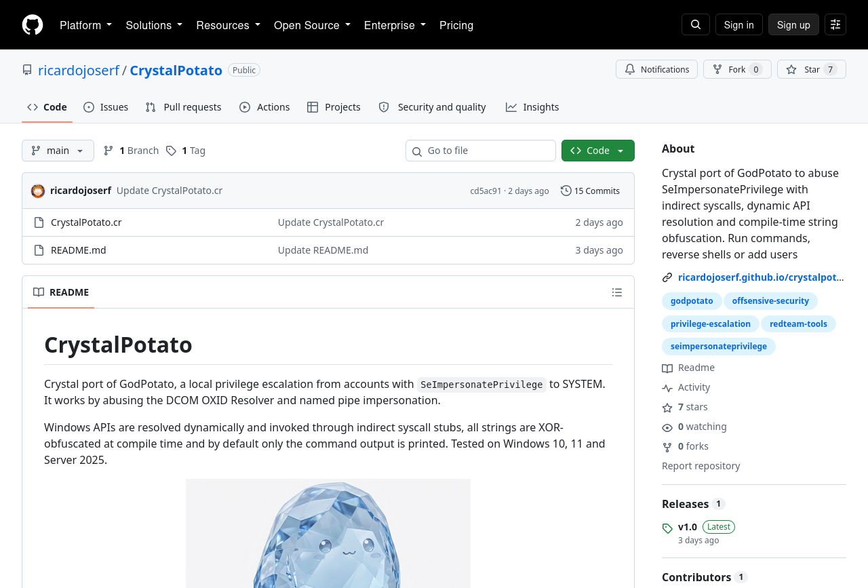Expand the Resources menu
The image size is (868, 588).
(x=229, y=25)
